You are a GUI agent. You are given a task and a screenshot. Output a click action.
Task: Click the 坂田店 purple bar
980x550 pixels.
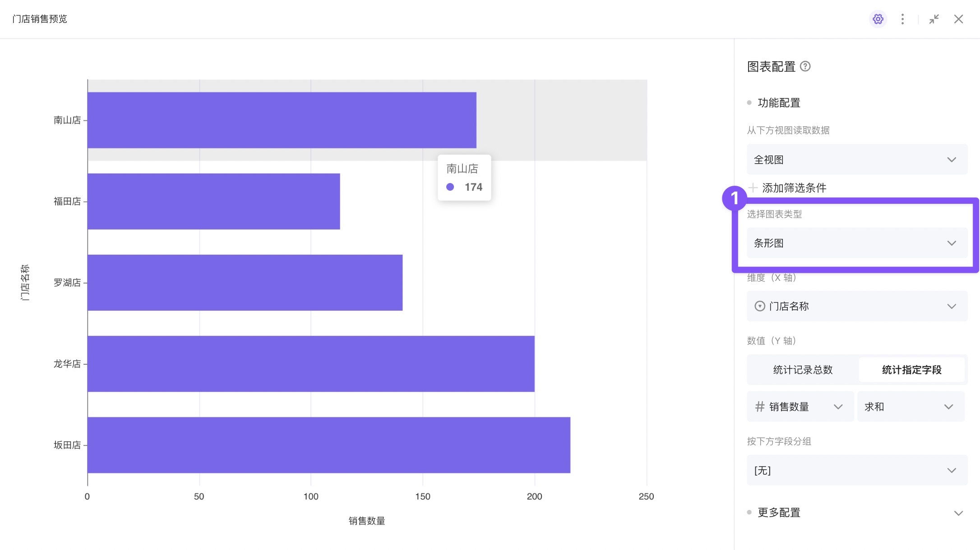coord(328,445)
